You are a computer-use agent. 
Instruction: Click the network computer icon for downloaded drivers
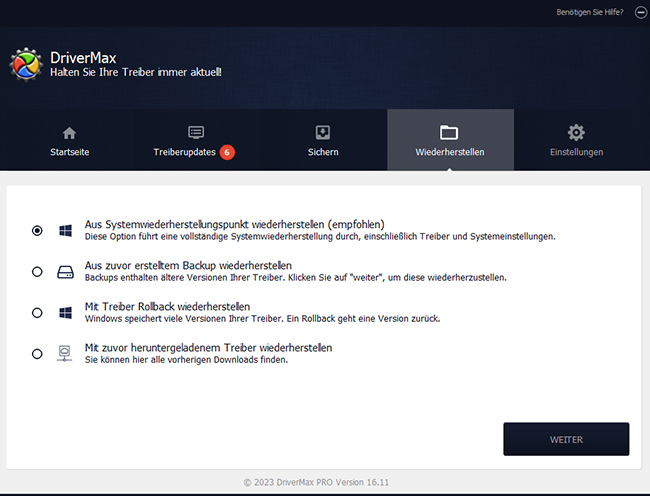coord(65,353)
